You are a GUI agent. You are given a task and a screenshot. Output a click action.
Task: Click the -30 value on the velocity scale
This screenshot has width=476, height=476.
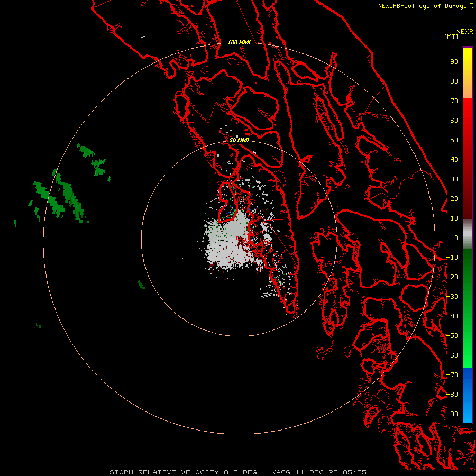coord(452,297)
